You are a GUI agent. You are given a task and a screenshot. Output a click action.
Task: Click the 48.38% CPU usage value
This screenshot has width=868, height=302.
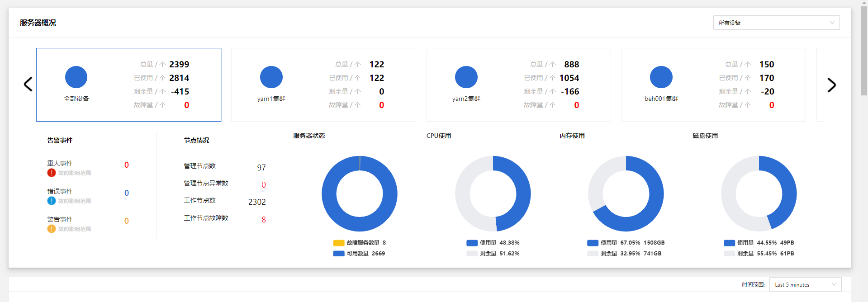pyautogui.click(x=509, y=243)
